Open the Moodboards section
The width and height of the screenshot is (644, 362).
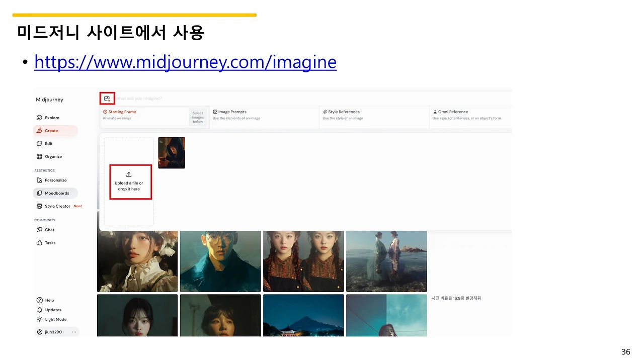pos(55,193)
